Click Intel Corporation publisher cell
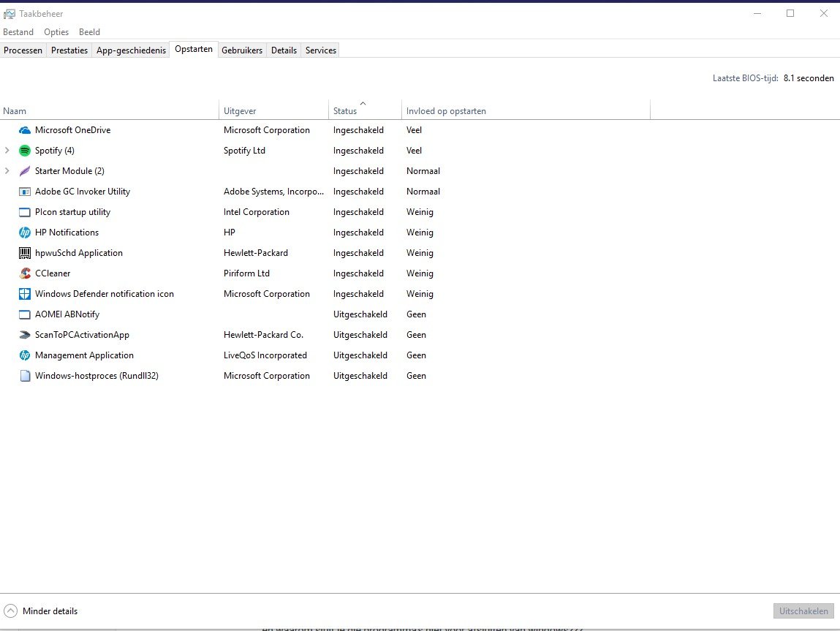 tap(256, 212)
